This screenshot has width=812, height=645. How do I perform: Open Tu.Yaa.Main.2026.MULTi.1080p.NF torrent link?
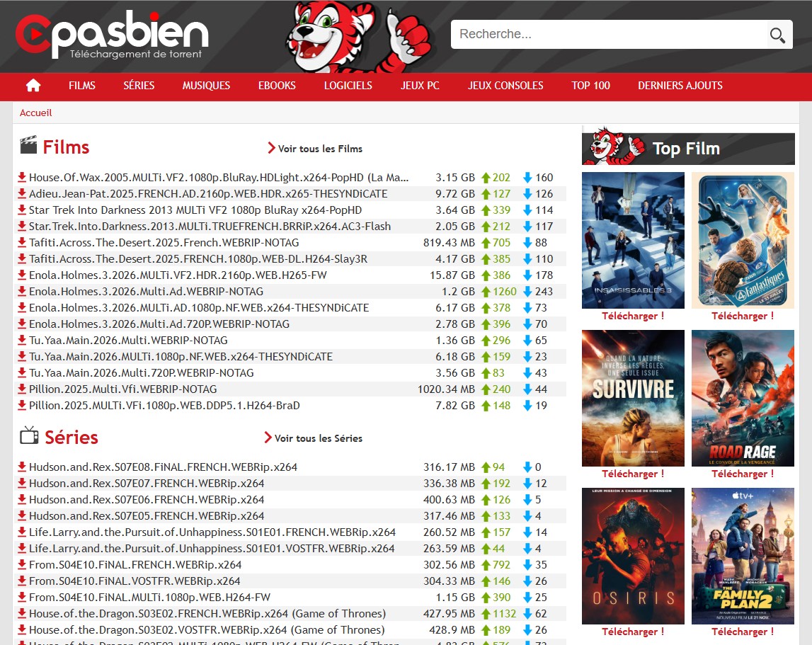pos(181,356)
